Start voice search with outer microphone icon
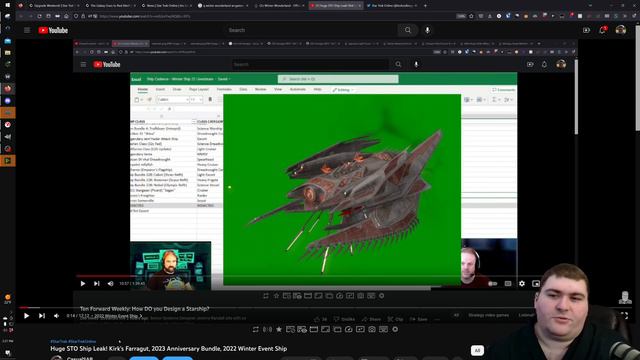The width and height of the screenshot is (640, 360). [427, 30]
